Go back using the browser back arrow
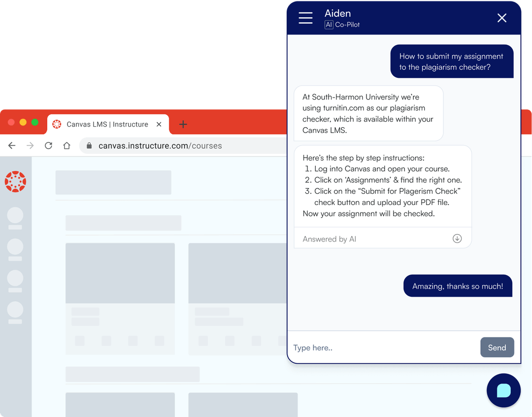Screen dimensions: 532x417 [12, 145]
